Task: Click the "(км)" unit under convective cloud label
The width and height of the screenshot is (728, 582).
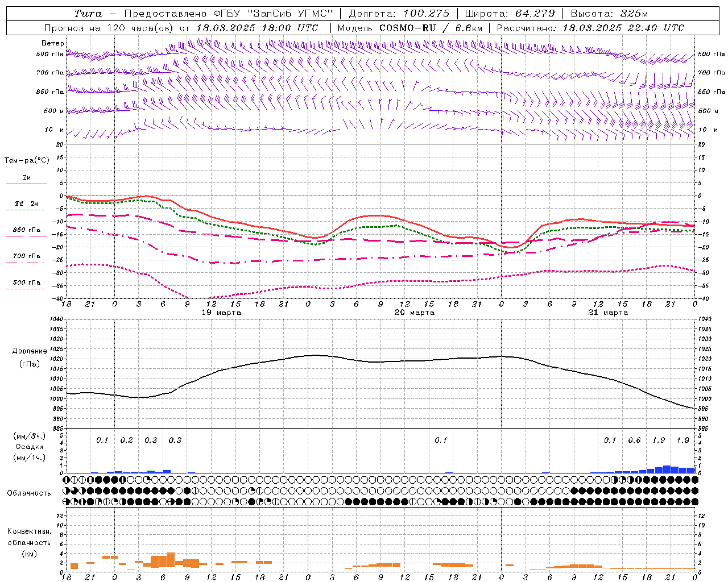Action: 30,554
